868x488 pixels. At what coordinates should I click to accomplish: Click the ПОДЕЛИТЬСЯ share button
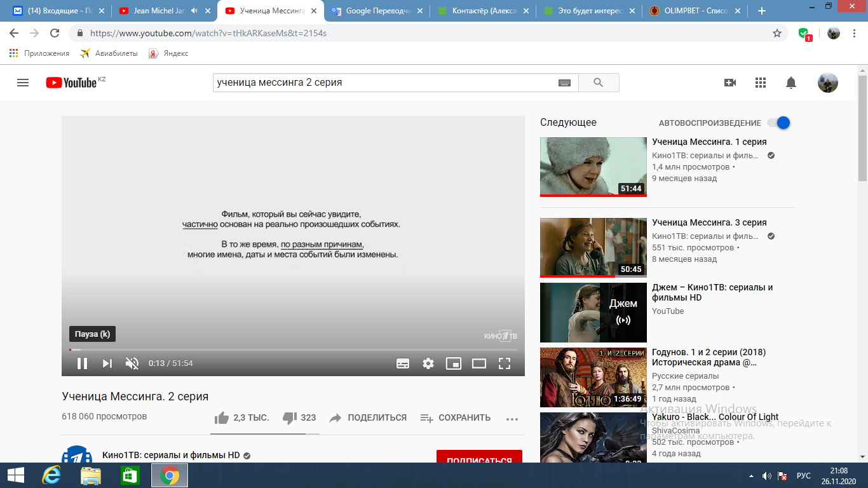pyautogui.click(x=368, y=417)
